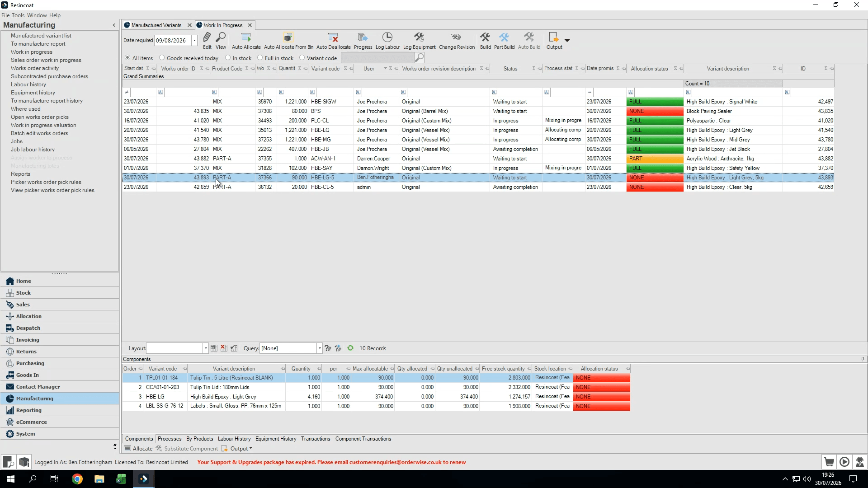Expand the bottom Output dropdown in Components
The height and width of the screenshot is (488, 868).
pyautogui.click(x=250, y=449)
